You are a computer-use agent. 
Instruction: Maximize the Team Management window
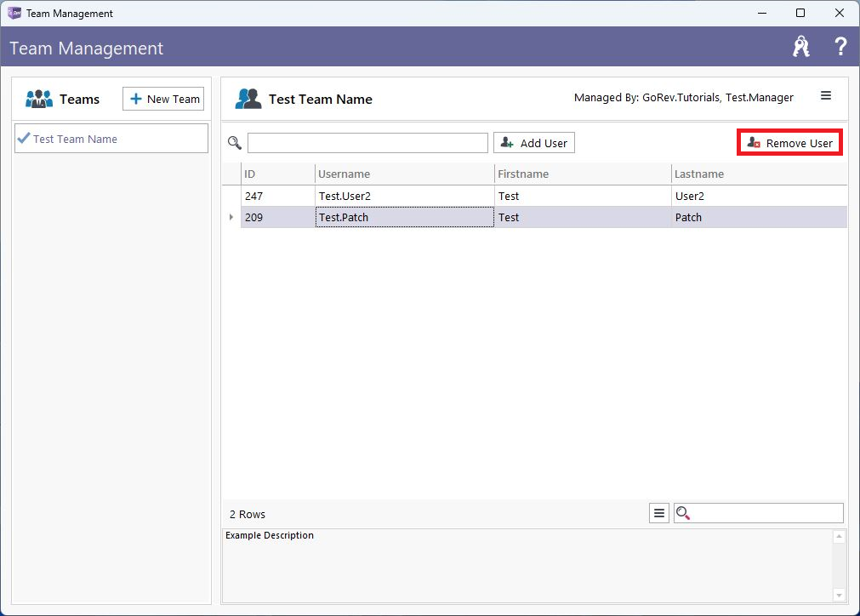click(x=800, y=13)
